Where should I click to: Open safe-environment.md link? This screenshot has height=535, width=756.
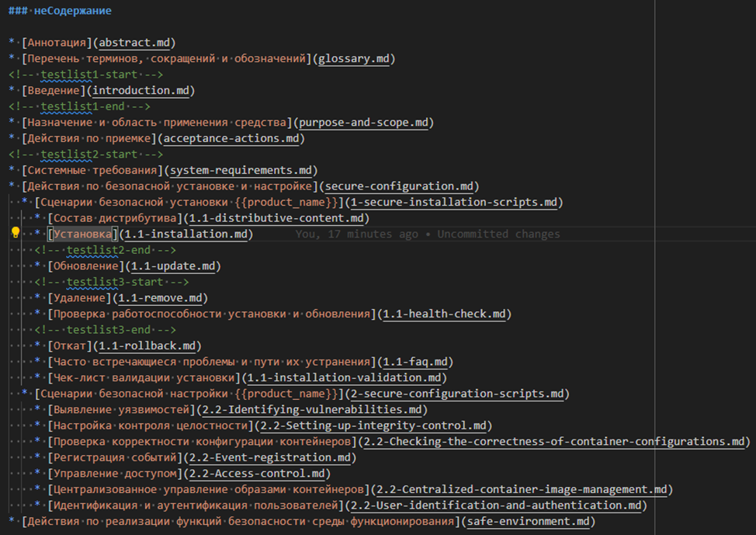pyautogui.click(x=529, y=521)
